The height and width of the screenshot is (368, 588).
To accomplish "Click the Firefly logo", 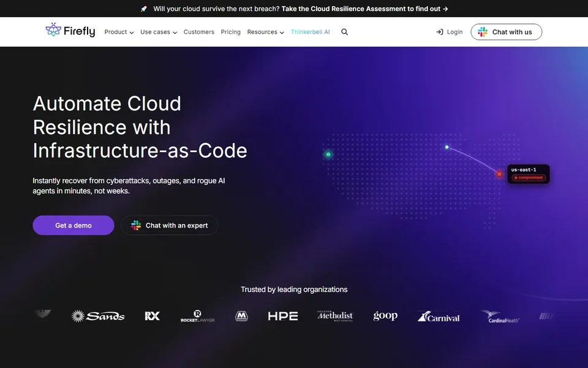I will 70,30.
